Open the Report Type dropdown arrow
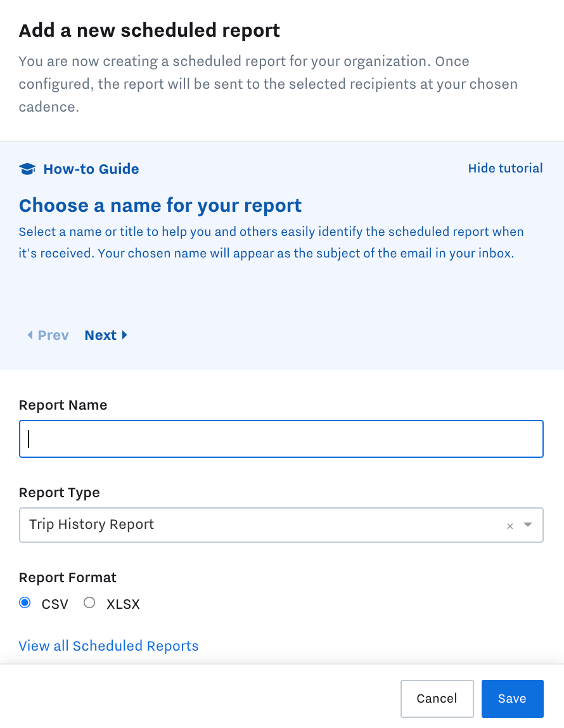Image resolution: width=564 pixels, height=728 pixels. pyautogui.click(x=528, y=524)
